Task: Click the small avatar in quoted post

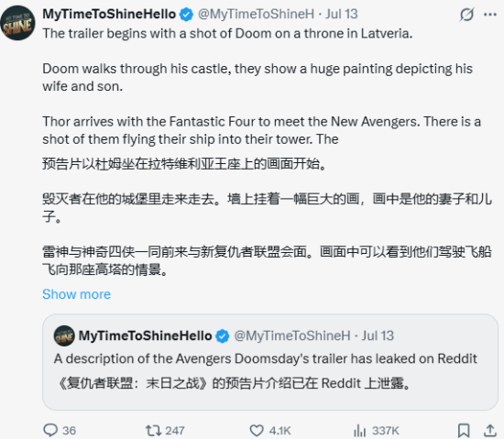Action: click(x=64, y=335)
